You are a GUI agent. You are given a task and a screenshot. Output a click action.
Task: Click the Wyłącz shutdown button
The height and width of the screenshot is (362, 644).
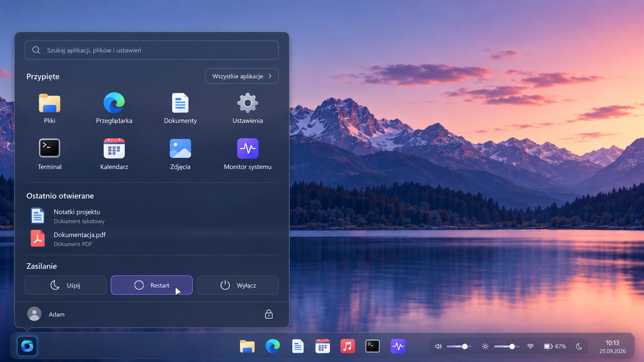[x=238, y=285]
